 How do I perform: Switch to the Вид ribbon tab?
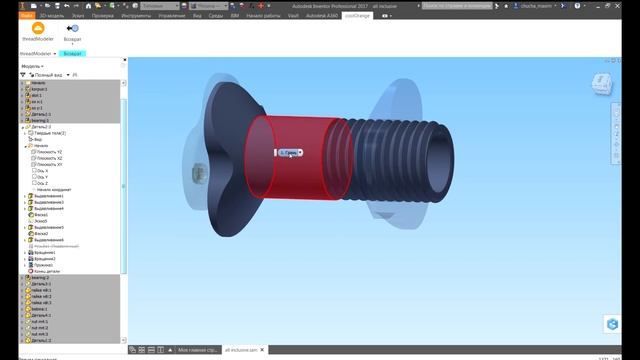[x=197, y=16]
